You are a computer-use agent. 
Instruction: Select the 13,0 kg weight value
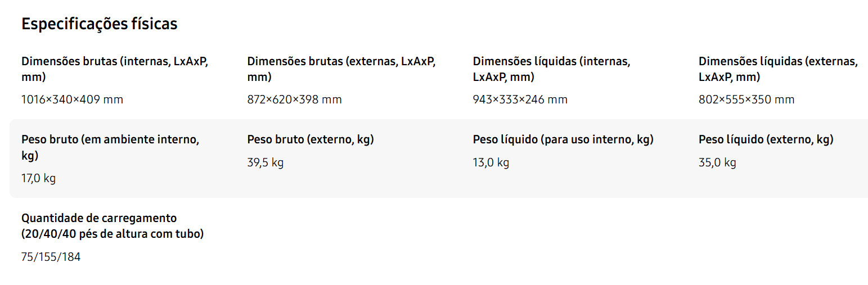coord(491,163)
